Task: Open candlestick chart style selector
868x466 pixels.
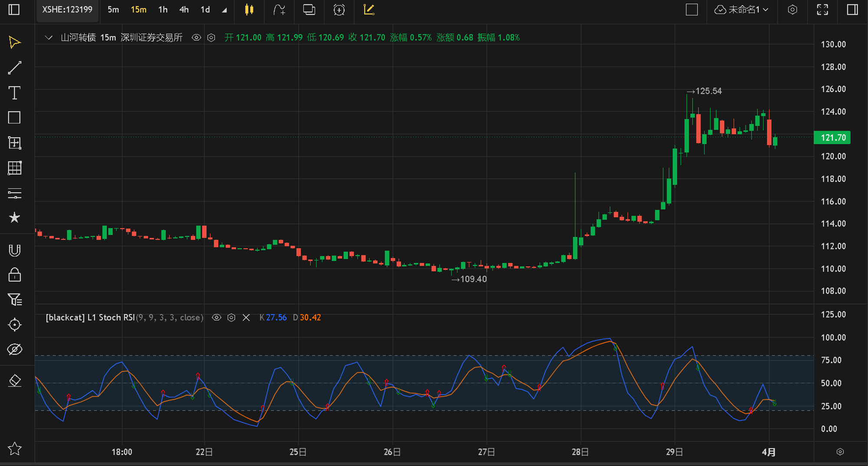Action: (x=249, y=10)
